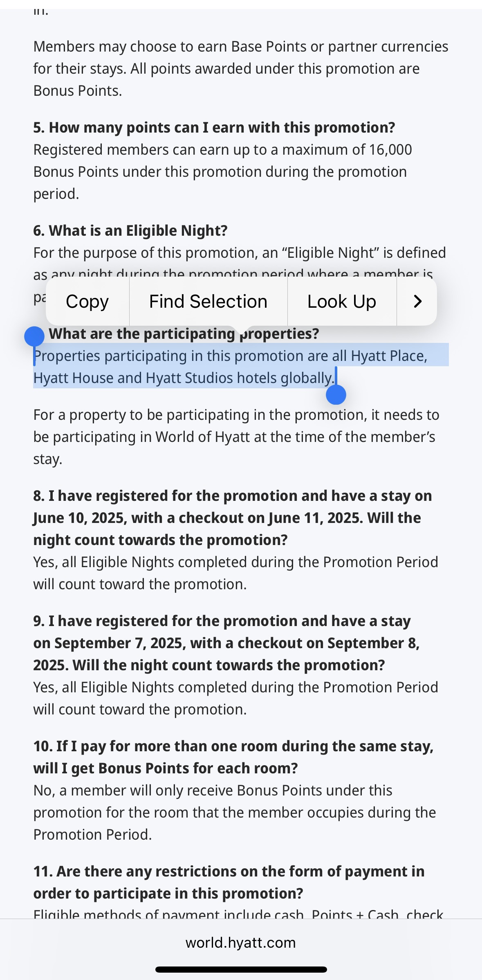
Task: Tap question 11 about form of payment restrictions
Action: (229, 883)
